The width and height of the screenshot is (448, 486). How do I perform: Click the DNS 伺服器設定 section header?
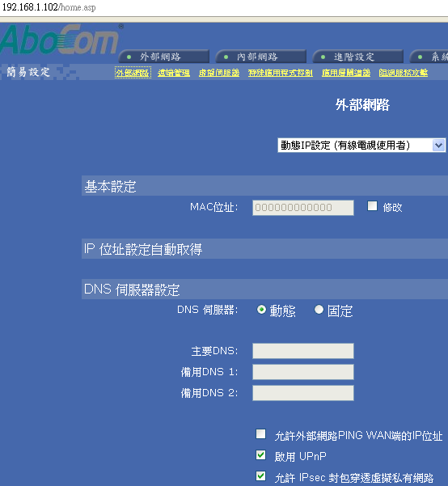(264, 289)
